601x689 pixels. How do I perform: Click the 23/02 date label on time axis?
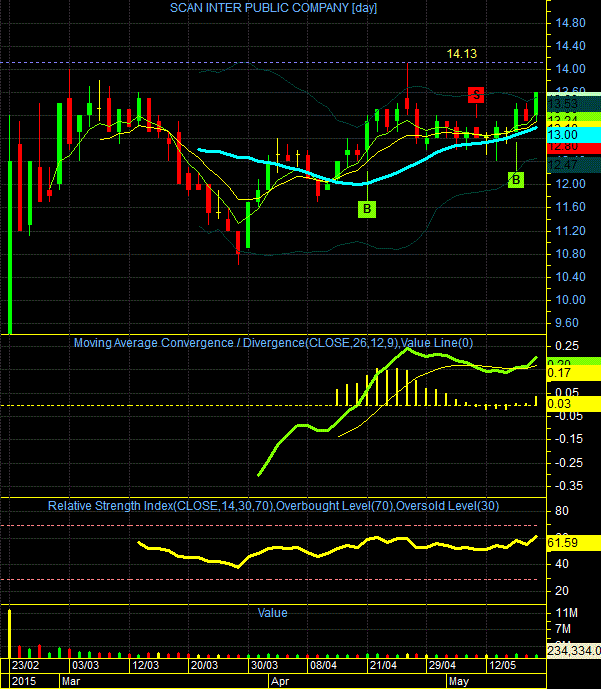25,665
